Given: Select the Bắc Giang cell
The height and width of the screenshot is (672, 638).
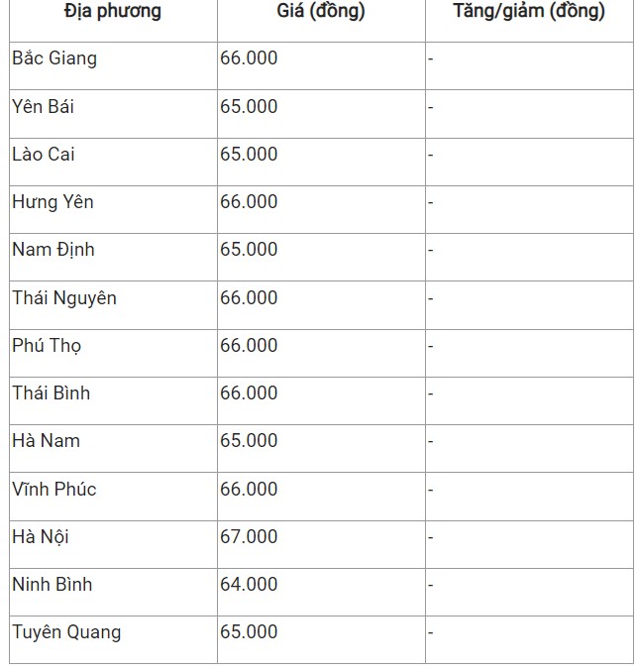Looking at the screenshot, I should click(54, 58).
